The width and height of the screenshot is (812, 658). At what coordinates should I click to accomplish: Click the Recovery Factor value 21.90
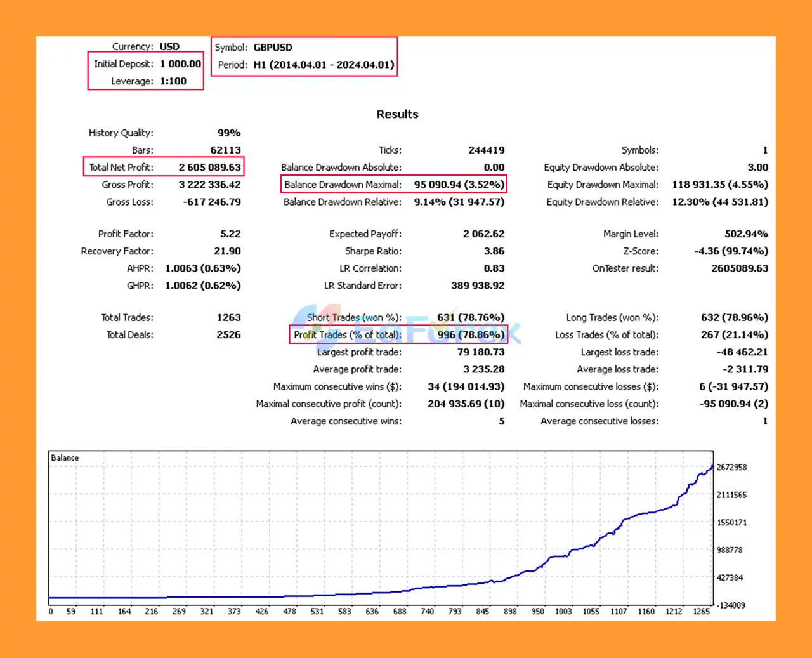(x=227, y=251)
